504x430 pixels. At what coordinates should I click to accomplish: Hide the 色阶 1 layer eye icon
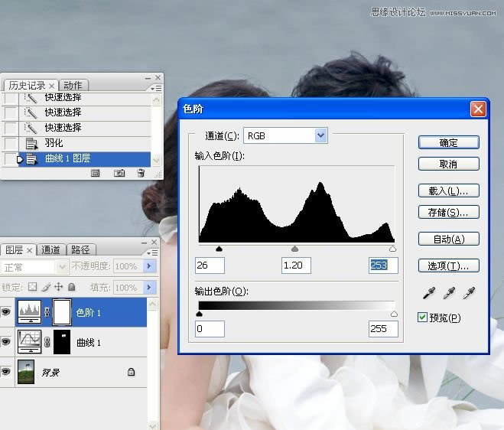[8, 312]
